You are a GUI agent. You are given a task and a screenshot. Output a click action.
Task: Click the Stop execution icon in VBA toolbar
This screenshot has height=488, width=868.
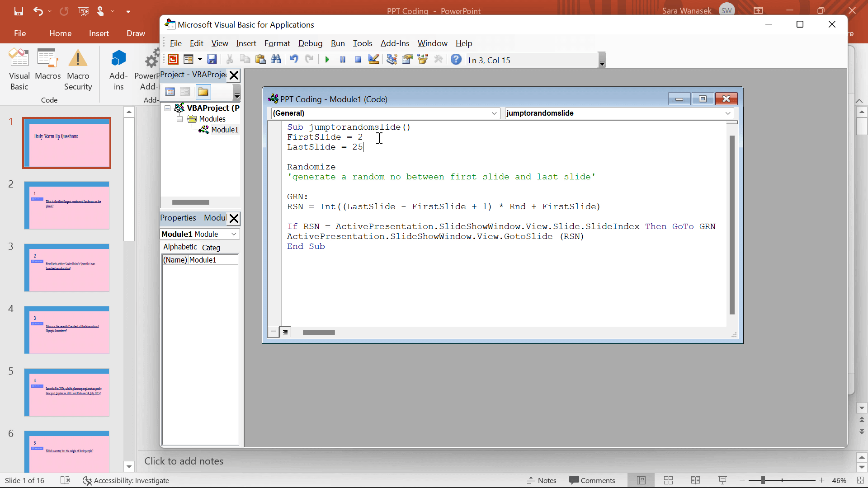coord(359,60)
